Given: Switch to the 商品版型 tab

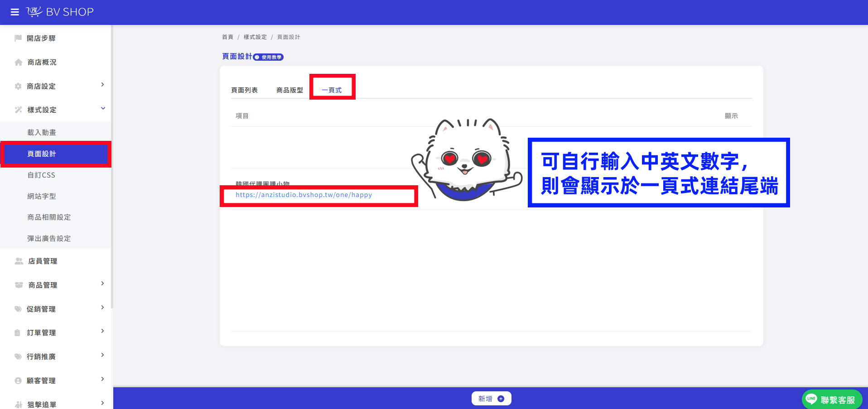Looking at the screenshot, I should coord(290,90).
